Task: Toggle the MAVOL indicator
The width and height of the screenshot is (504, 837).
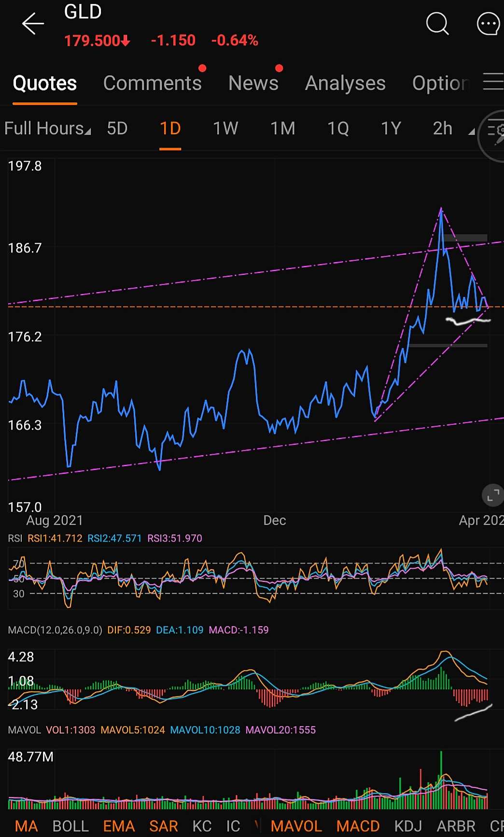Action: [296, 826]
